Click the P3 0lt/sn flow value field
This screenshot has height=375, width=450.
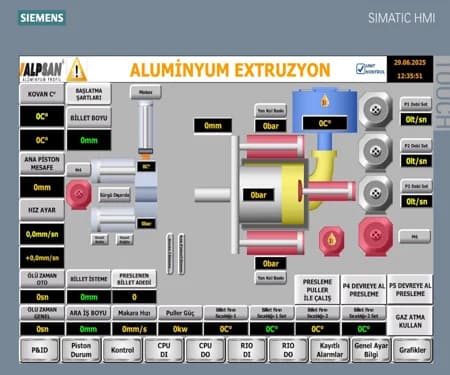pyautogui.click(x=416, y=202)
